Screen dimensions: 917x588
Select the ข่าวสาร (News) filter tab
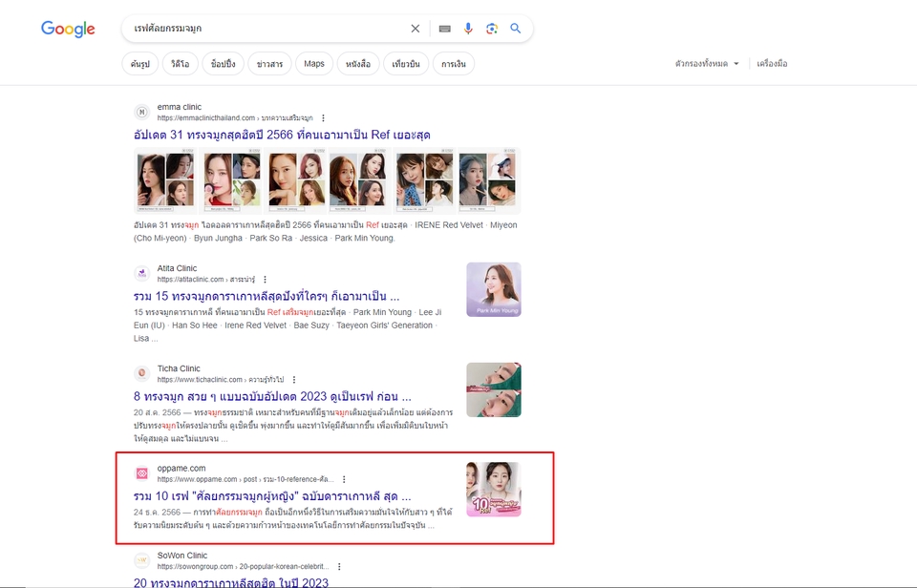[269, 64]
